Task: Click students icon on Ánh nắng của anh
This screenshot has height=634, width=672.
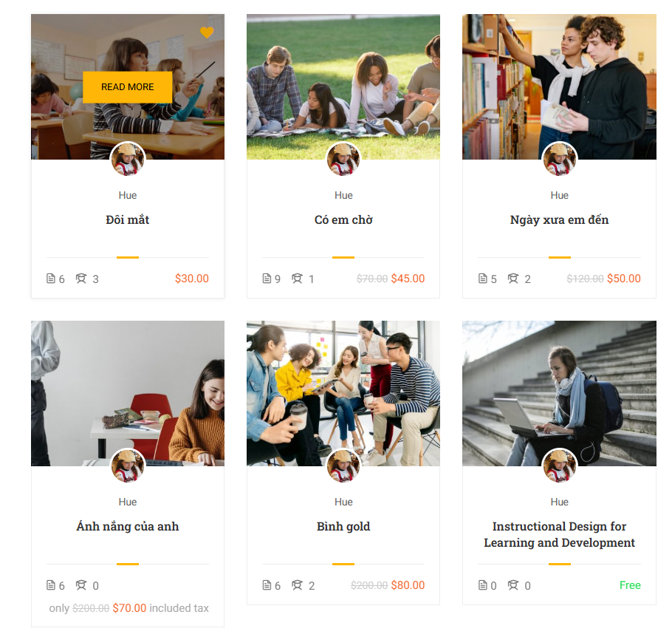Action: [x=81, y=585]
